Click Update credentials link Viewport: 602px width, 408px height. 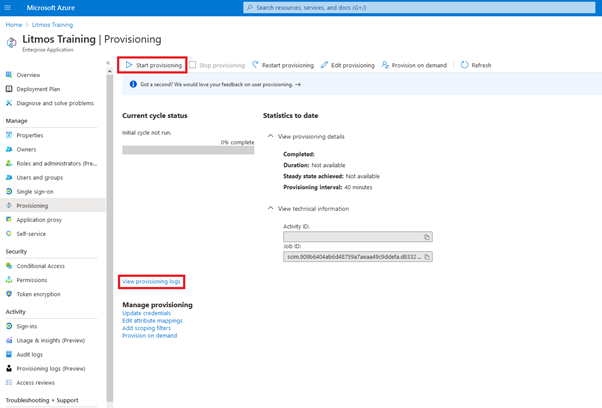pos(146,313)
